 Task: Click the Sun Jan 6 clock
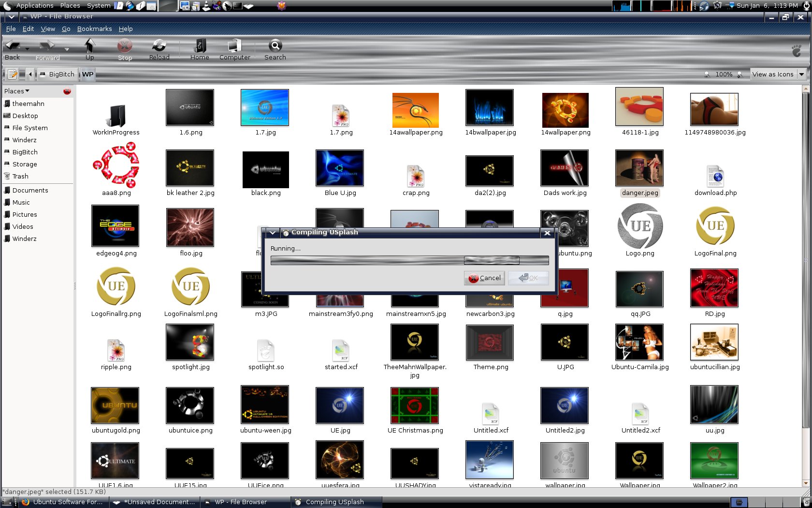767,5
